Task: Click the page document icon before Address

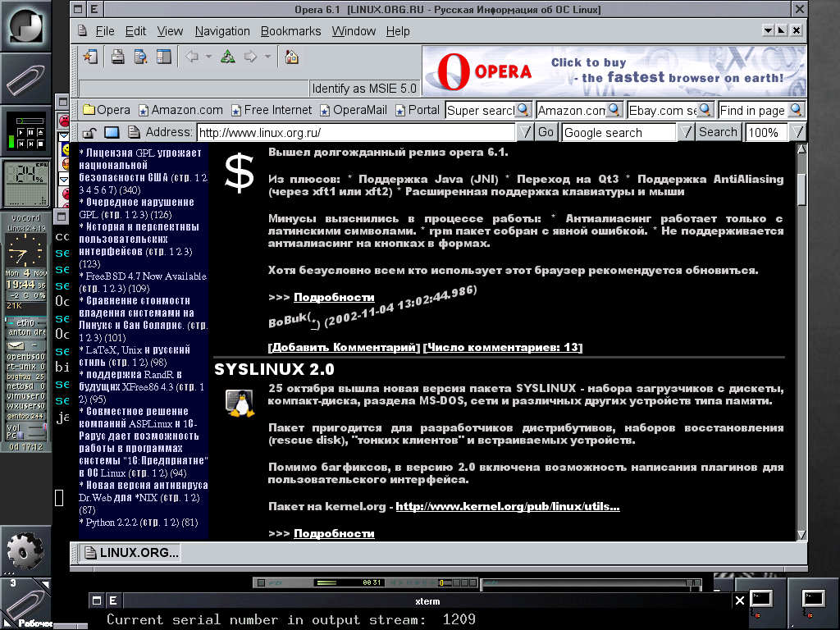Action: (134, 132)
